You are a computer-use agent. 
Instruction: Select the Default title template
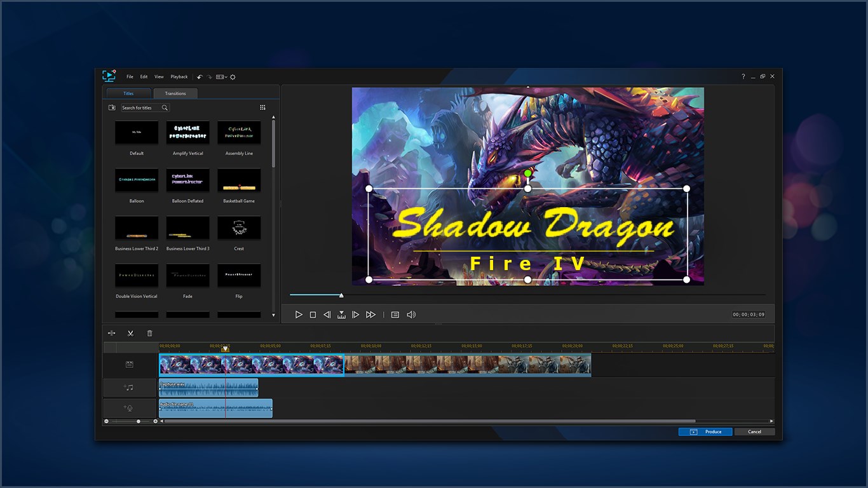137,132
